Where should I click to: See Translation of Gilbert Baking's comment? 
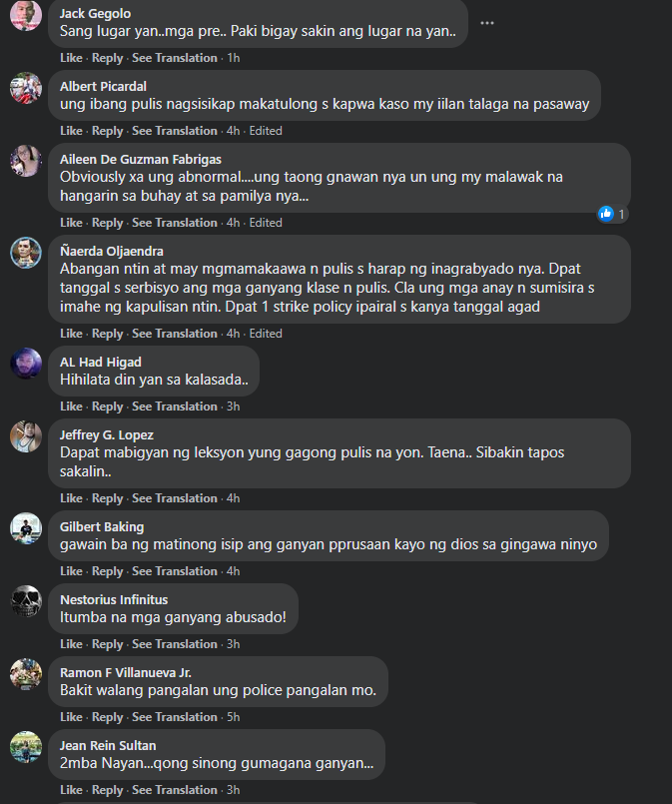click(x=175, y=571)
